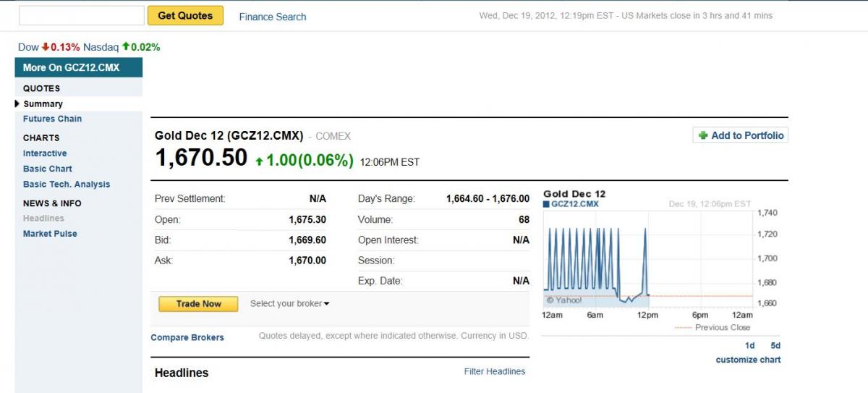The image size is (868, 393).
Task: Open the Futures Chain page
Action: point(52,119)
